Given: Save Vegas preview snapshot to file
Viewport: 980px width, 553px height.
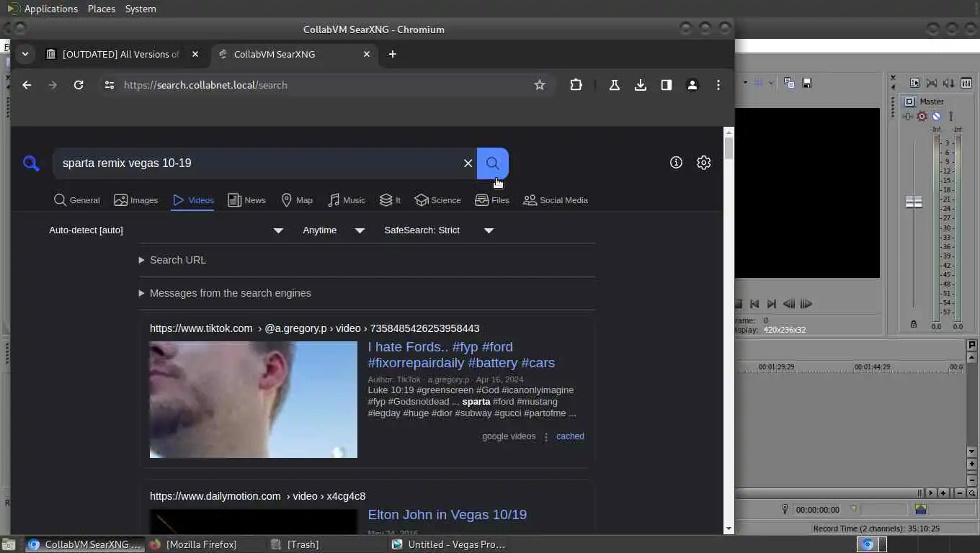Looking at the screenshot, I should tap(807, 83).
